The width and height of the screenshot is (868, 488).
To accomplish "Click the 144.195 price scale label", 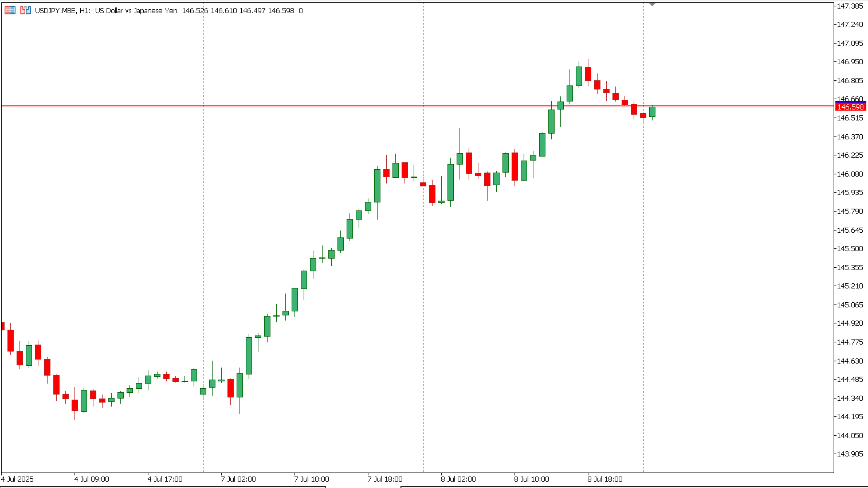I will tap(850, 417).
